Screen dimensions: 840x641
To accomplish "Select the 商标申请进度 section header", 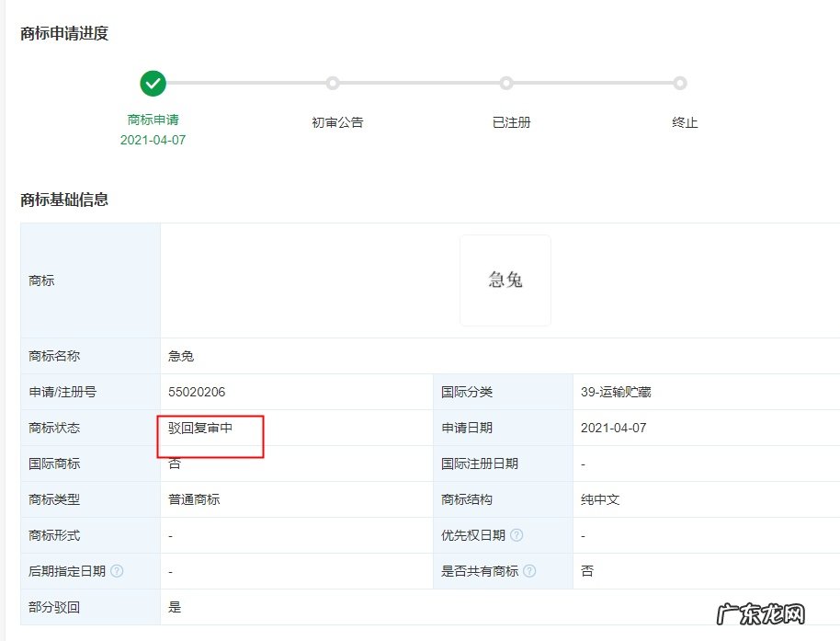I will (x=63, y=34).
